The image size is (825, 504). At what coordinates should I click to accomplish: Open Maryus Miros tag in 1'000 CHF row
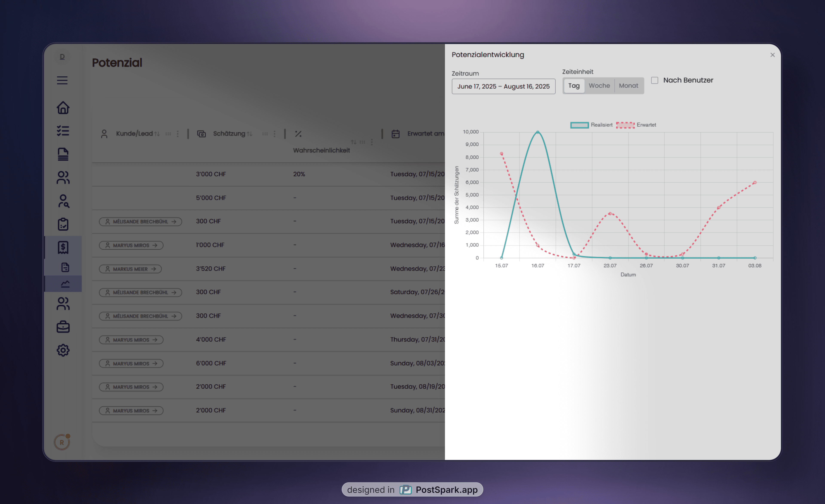[x=131, y=245]
